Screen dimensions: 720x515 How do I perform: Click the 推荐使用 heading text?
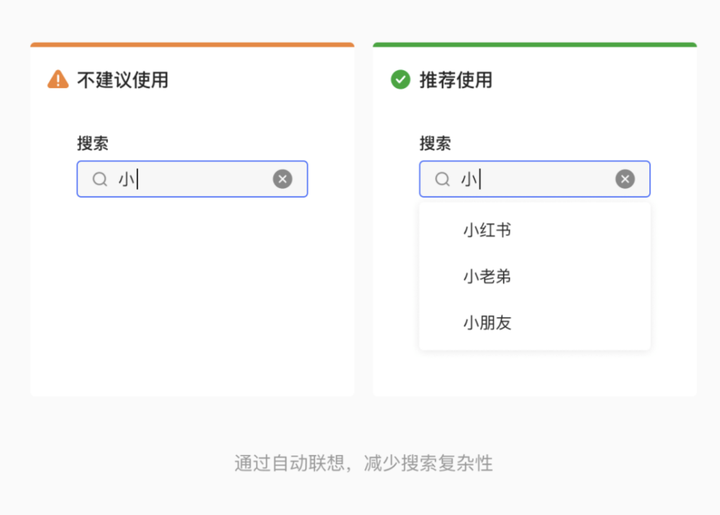point(456,80)
